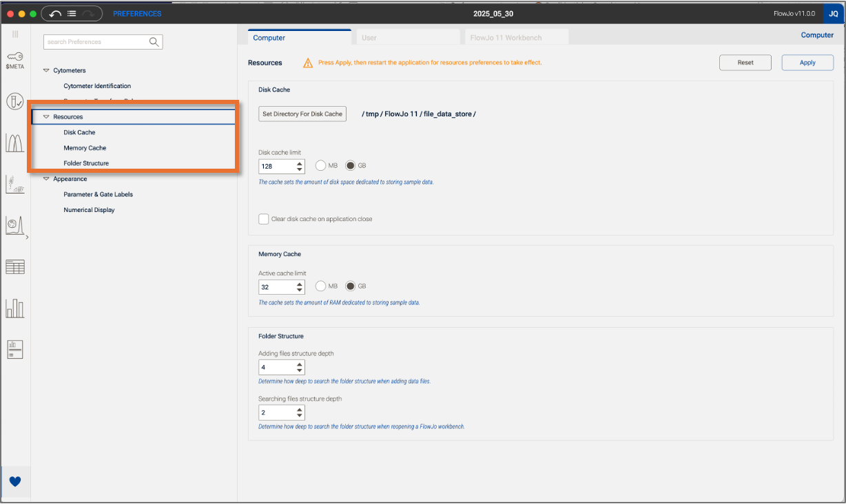Viewport: 846px width, 504px height.
Task: Open the $META keyword icon in sidebar
Action: click(x=15, y=60)
